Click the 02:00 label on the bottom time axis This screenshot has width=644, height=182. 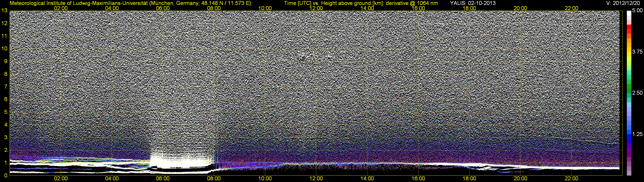click(61, 179)
